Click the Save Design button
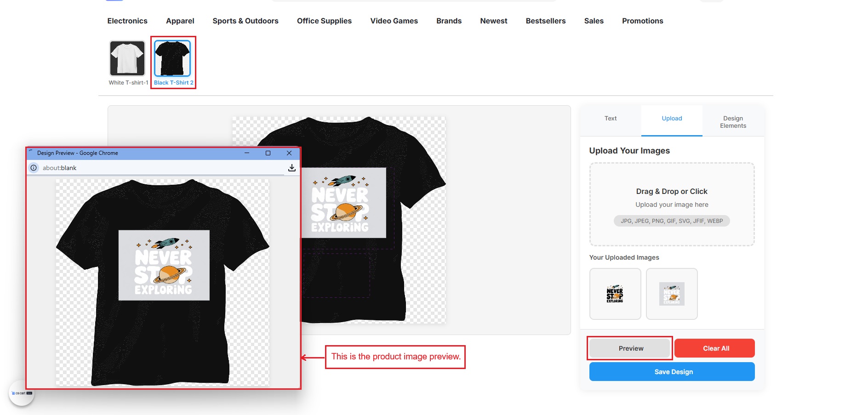Image resolution: width=868 pixels, height=415 pixels. [x=671, y=372]
